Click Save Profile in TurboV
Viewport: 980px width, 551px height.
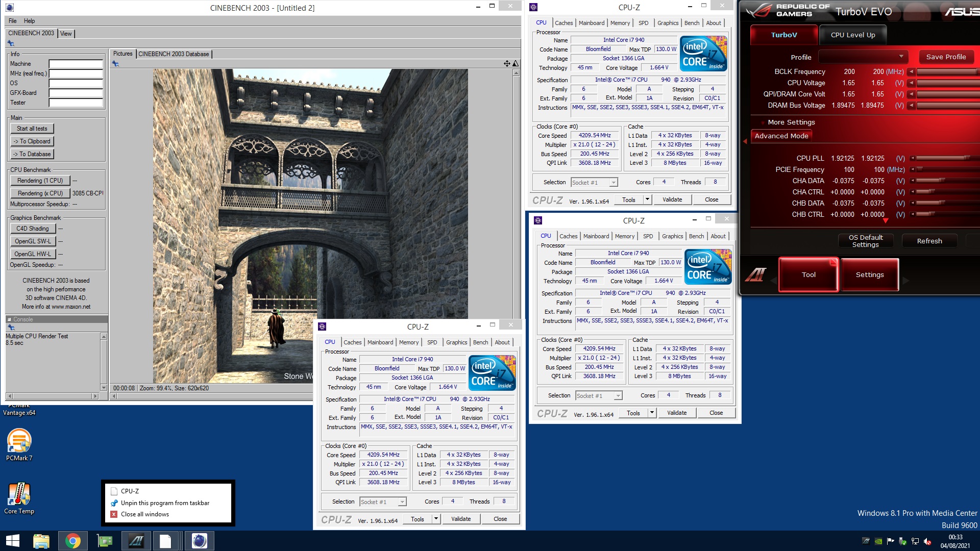(946, 57)
